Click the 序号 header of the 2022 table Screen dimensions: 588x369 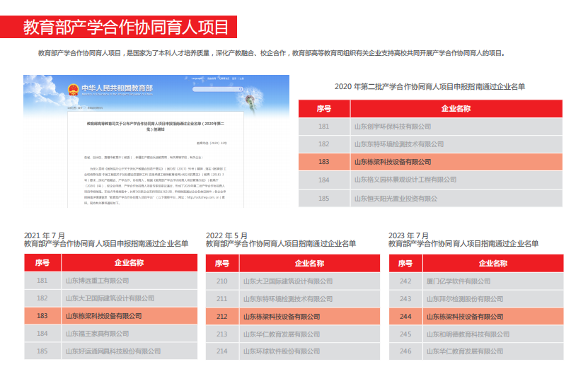(x=222, y=264)
